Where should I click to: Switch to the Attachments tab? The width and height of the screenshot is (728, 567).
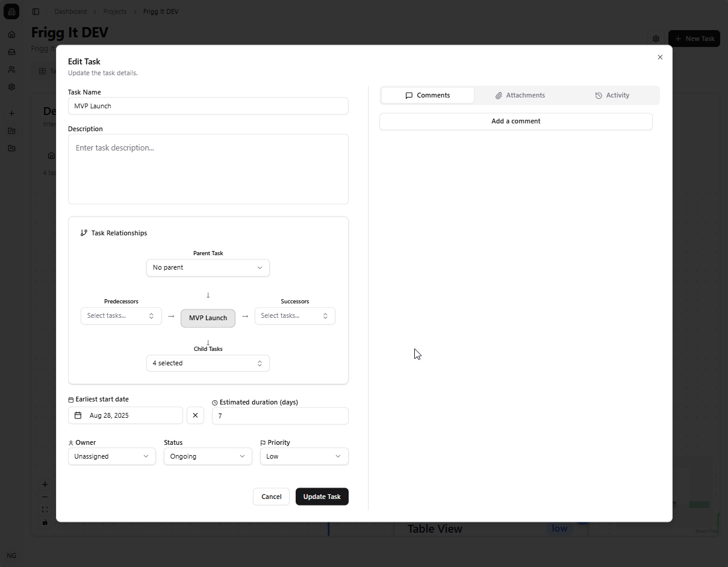click(520, 95)
